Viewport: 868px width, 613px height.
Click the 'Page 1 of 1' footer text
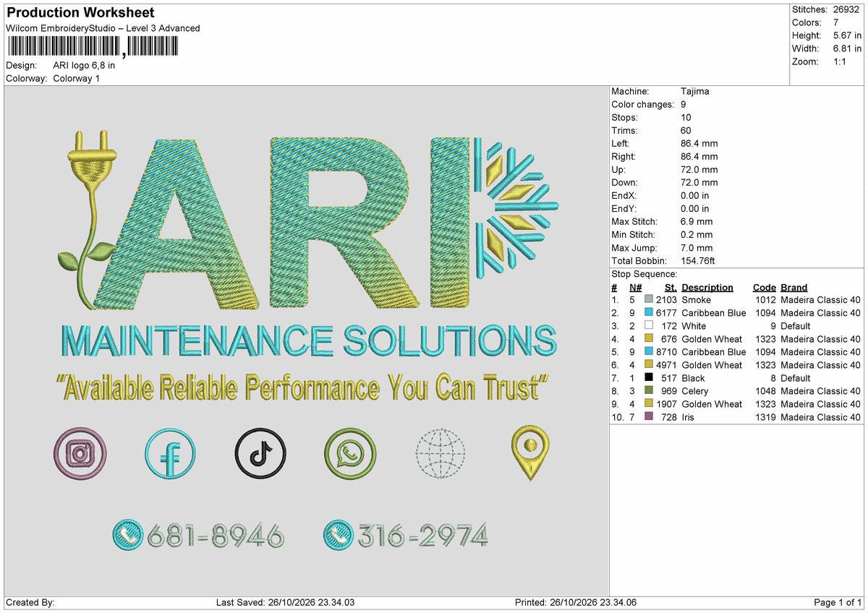tap(838, 603)
